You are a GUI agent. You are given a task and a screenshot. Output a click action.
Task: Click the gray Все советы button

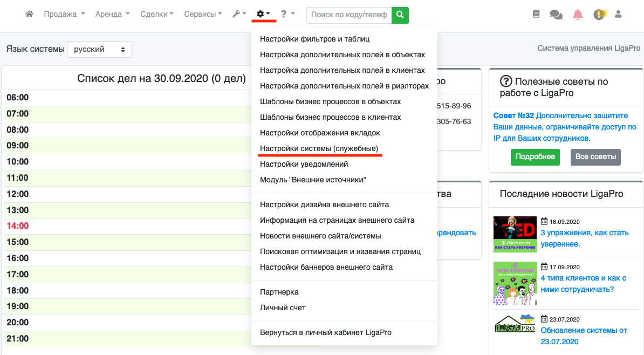click(595, 157)
